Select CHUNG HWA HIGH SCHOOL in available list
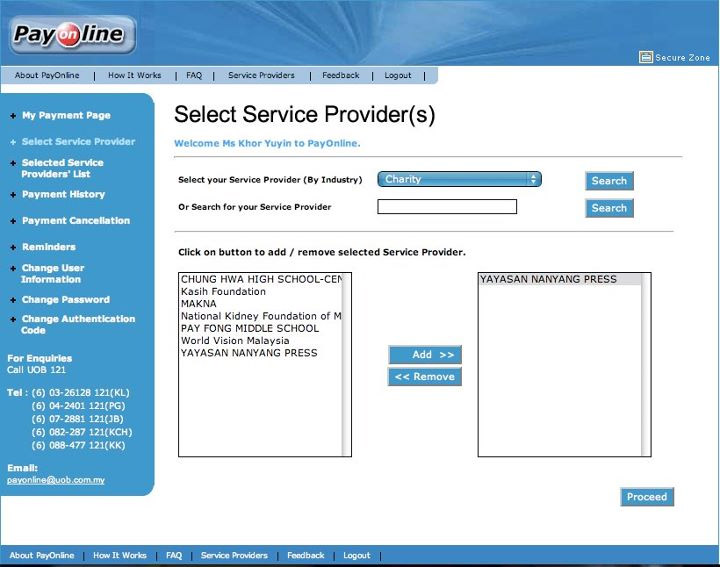 (261, 279)
